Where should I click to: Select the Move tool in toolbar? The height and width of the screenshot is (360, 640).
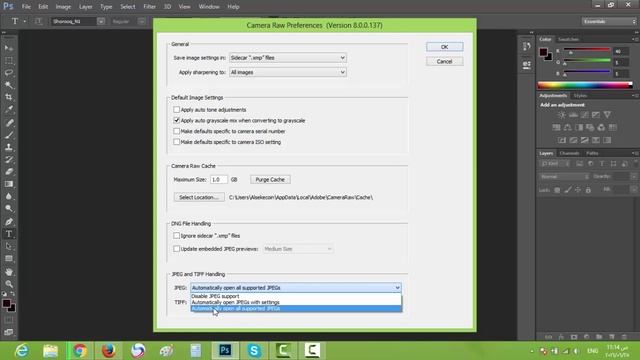(9, 48)
